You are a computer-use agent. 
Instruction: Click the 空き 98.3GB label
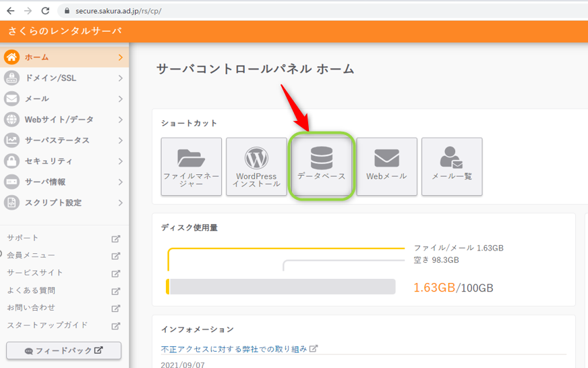436,260
